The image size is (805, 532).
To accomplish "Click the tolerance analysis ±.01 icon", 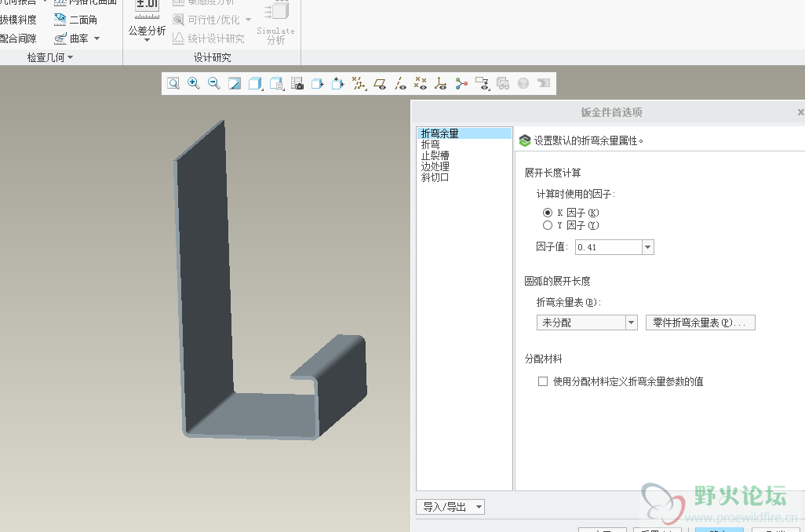I will pyautogui.click(x=147, y=9).
